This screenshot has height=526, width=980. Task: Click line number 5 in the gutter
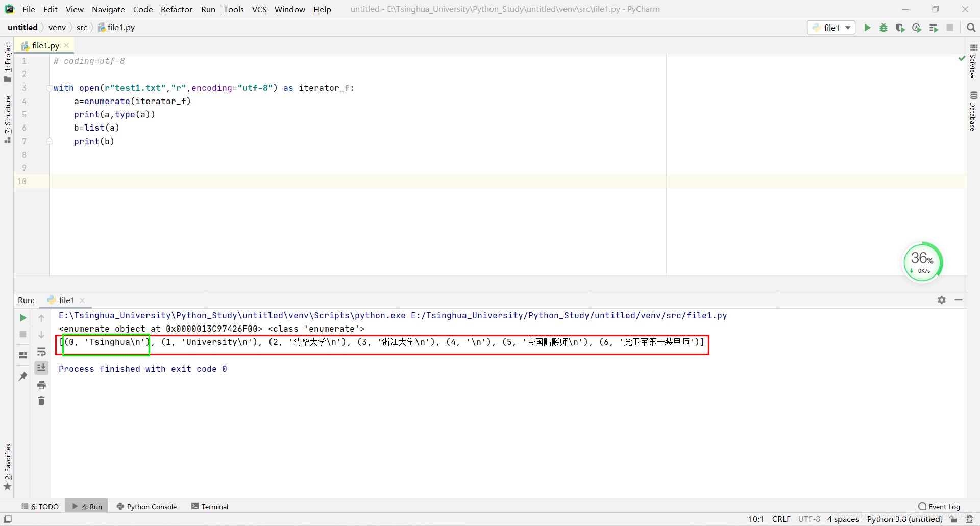tap(24, 114)
